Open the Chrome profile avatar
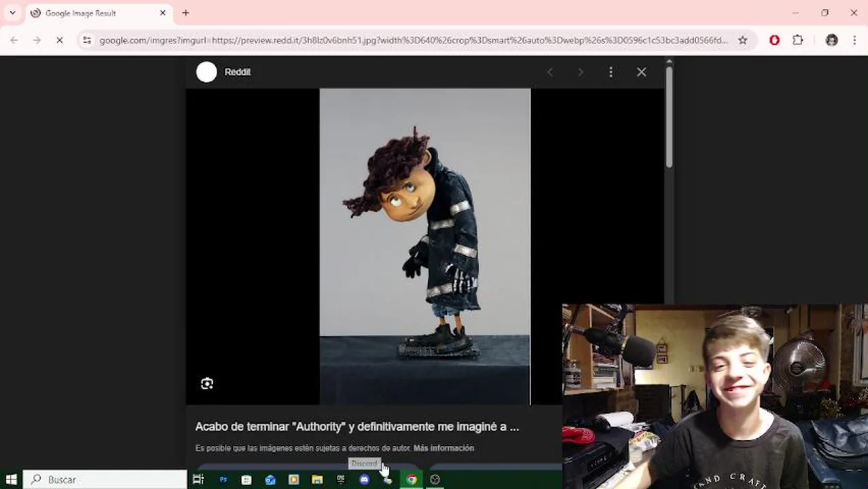Screen dimensions: 868x489 pos(832,41)
